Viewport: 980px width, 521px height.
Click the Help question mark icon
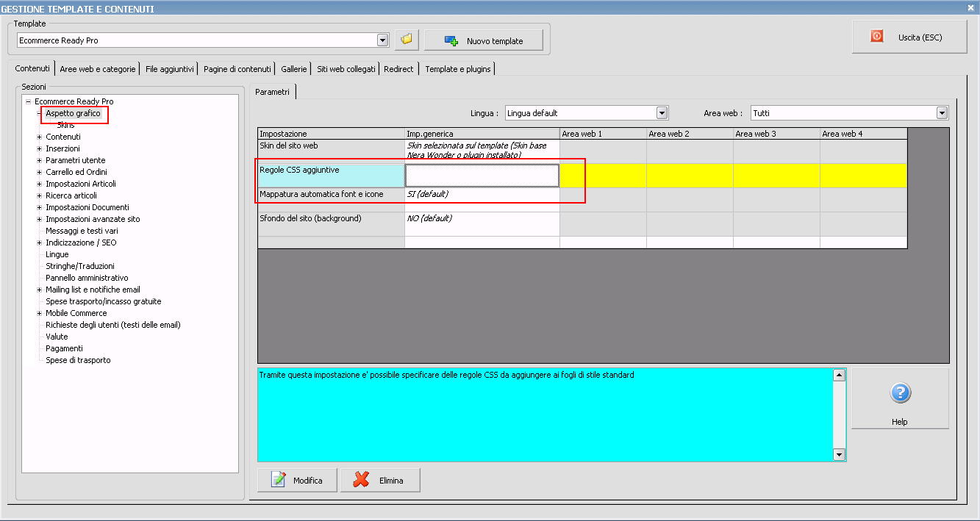(901, 393)
